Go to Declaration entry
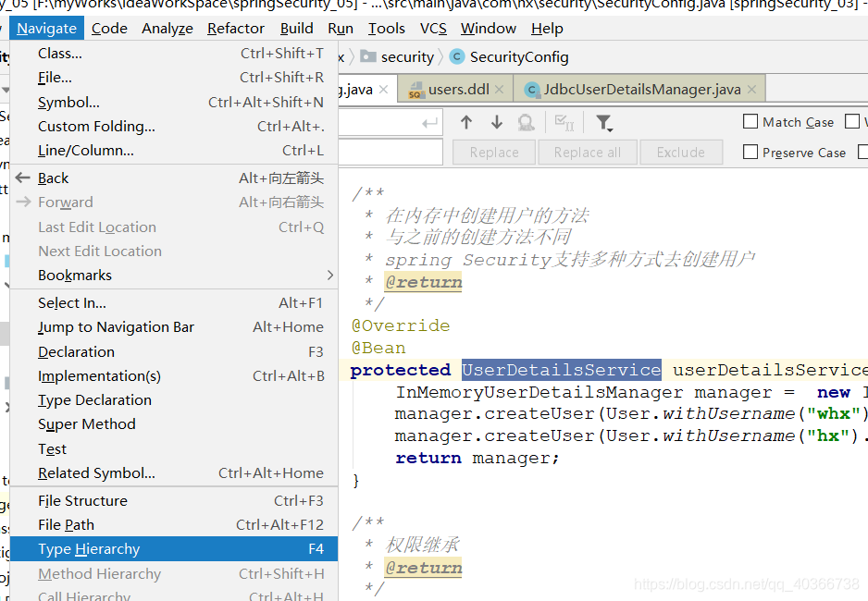Screen dimensions: 868x601 pyautogui.click(x=174, y=351)
